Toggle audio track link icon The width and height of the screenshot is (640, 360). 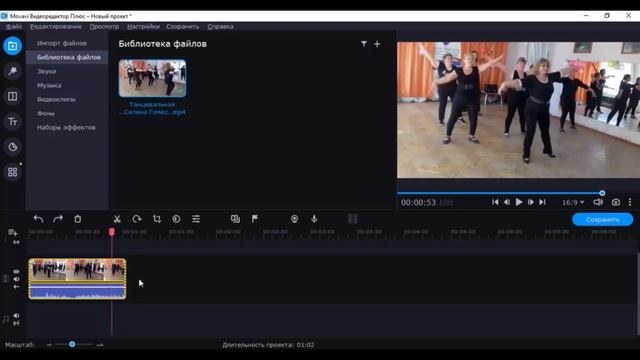[16, 323]
